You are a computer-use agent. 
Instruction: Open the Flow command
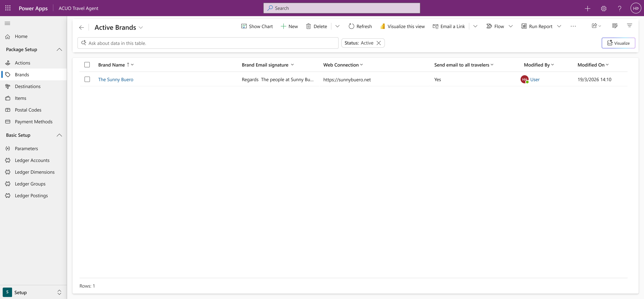[x=495, y=26]
